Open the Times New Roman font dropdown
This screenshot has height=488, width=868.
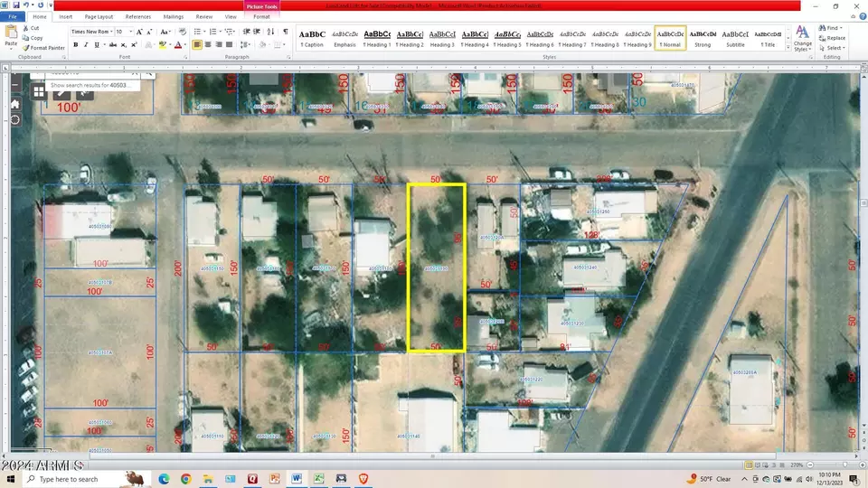click(92, 32)
